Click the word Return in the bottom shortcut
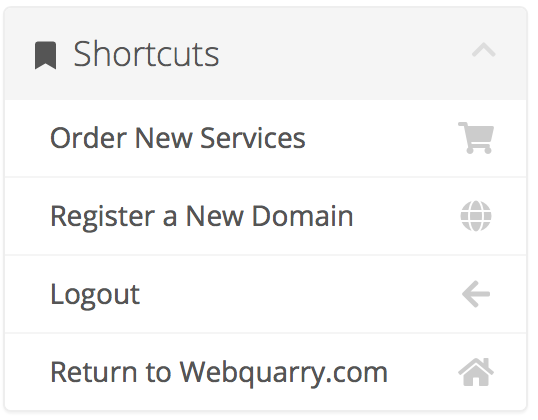This screenshot has width=538, height=420. pyautogui.click(x=94, y=372)
